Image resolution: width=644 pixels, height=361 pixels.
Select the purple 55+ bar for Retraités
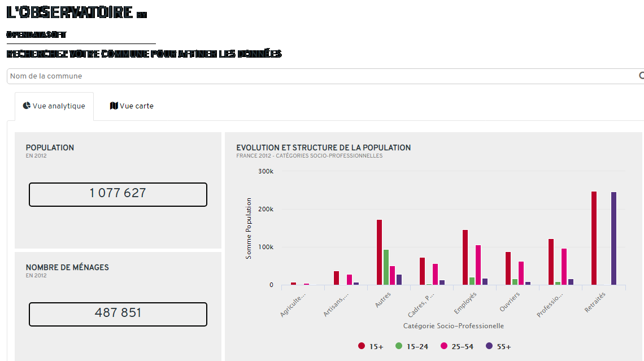pyautogui.click(x=613, y=238)
